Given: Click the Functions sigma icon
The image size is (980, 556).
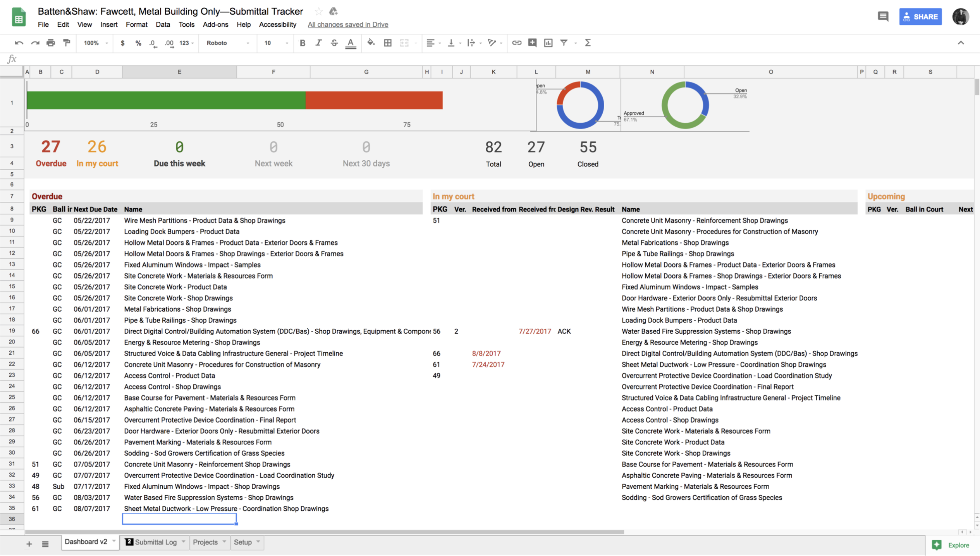Looking at the screenshot, I should click(588, 43).
